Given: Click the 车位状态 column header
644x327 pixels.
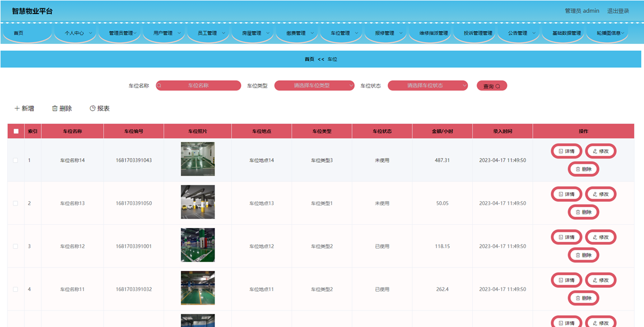Looking at the screenshot, I should pyautogui.click(x=382, y=131).
